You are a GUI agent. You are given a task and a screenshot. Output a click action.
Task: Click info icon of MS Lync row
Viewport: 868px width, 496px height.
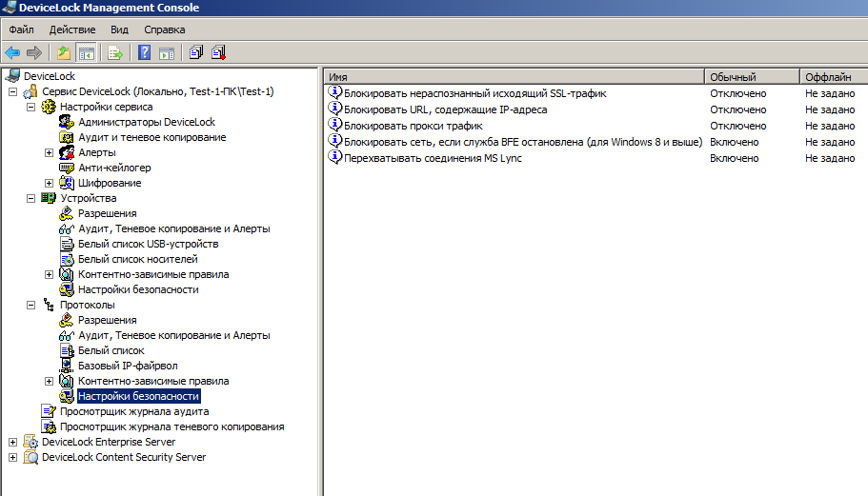tap(335, 157)
